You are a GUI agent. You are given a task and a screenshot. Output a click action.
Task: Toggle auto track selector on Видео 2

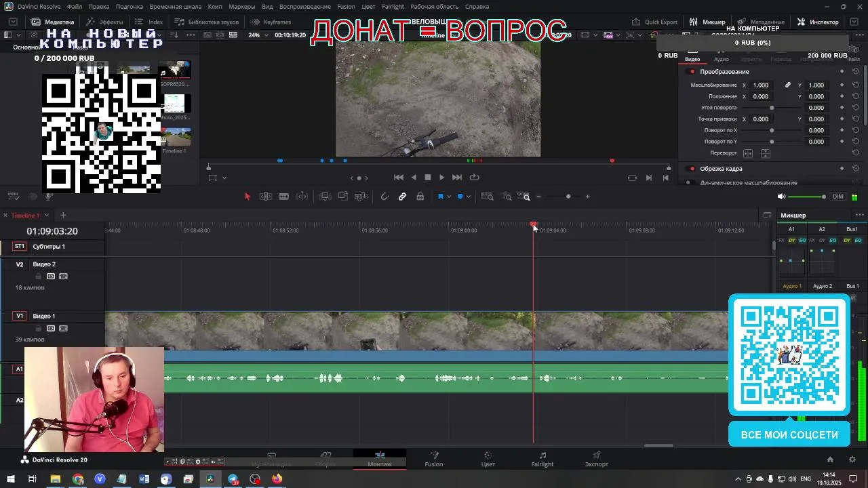tap(51, 277)
